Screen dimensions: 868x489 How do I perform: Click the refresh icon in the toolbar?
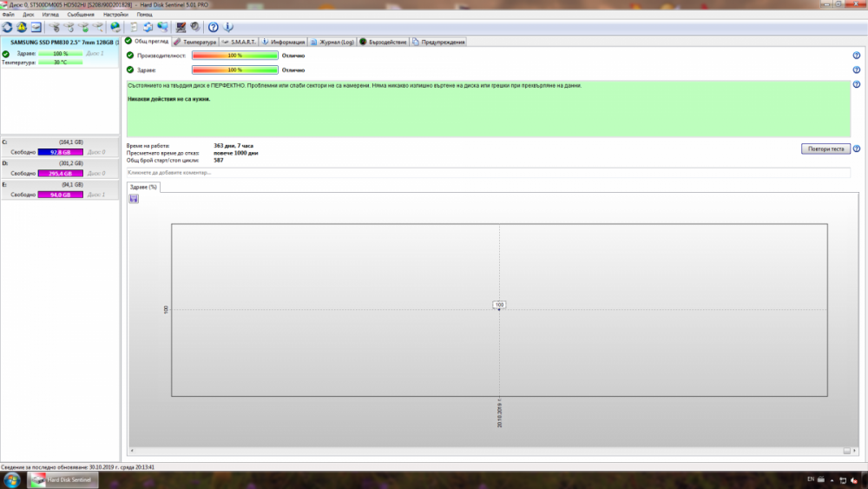tap(7, 27)
